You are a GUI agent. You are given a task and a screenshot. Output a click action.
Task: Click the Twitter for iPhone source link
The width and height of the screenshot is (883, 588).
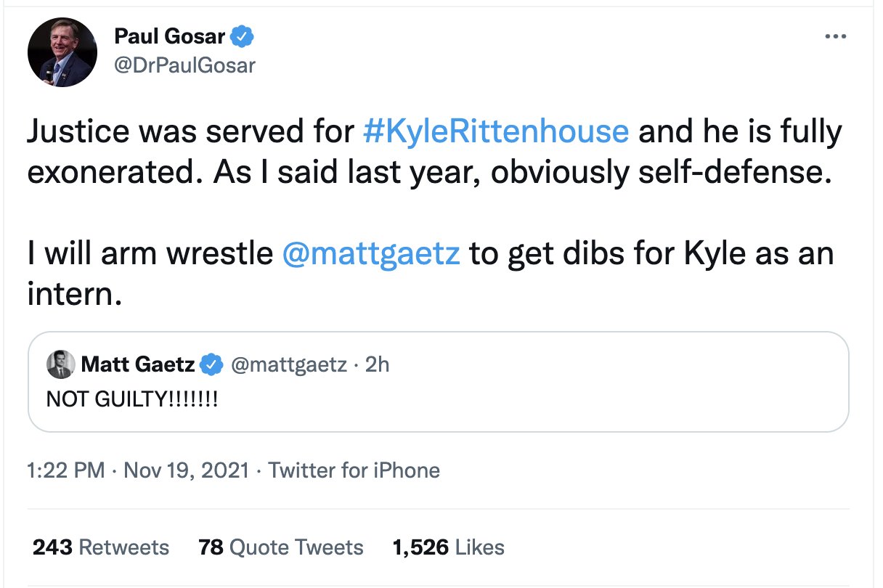pos(354,470)
